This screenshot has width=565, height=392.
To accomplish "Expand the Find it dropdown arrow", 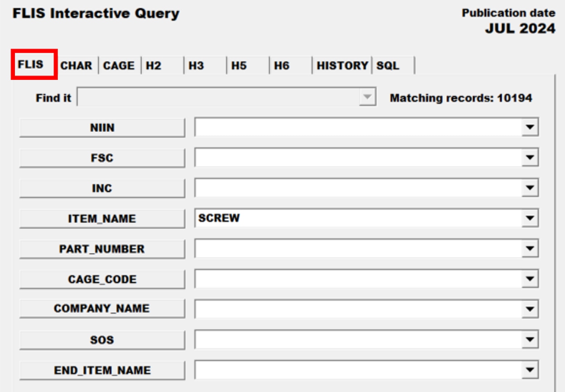I will tap(367, 97).
